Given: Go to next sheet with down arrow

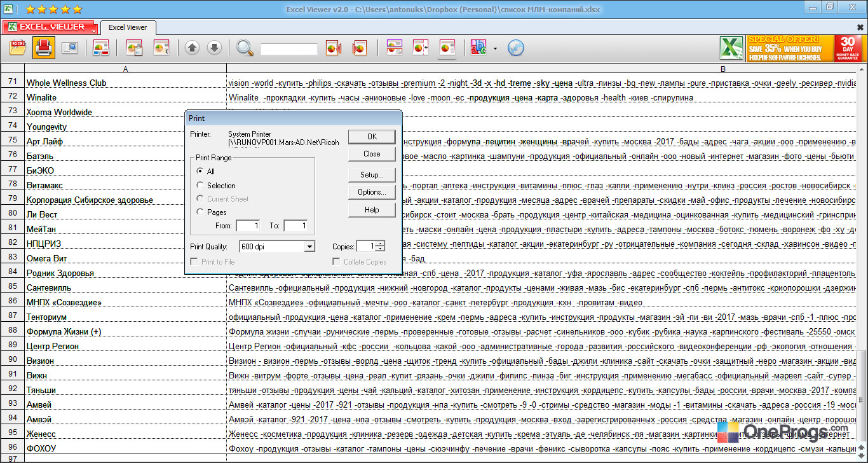Looking at the screenshot, I should coord(215,48).
